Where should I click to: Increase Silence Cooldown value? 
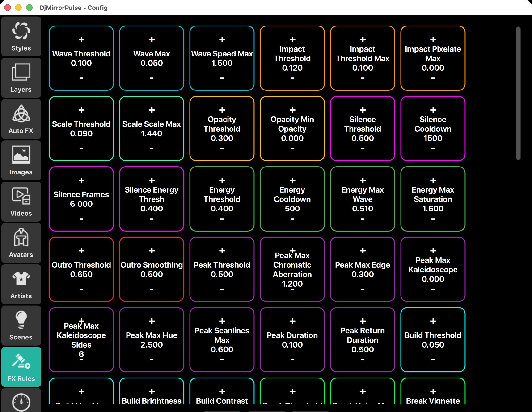[x=433, y=110]
